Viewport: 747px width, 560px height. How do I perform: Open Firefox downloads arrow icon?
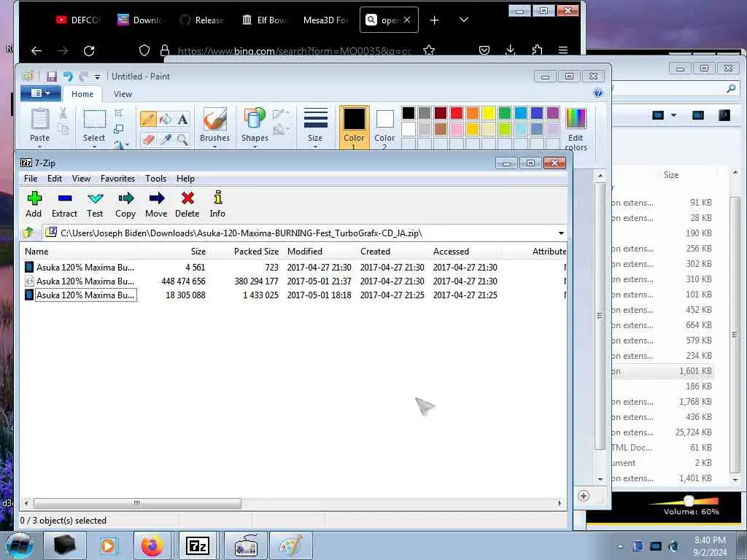pos(510,50)
